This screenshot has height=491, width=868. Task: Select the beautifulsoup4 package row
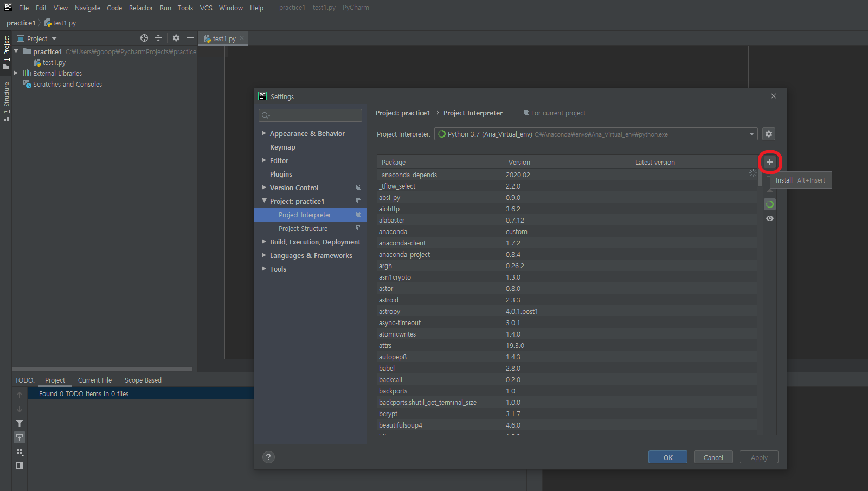pyautogui.click(x=567, y=425)
